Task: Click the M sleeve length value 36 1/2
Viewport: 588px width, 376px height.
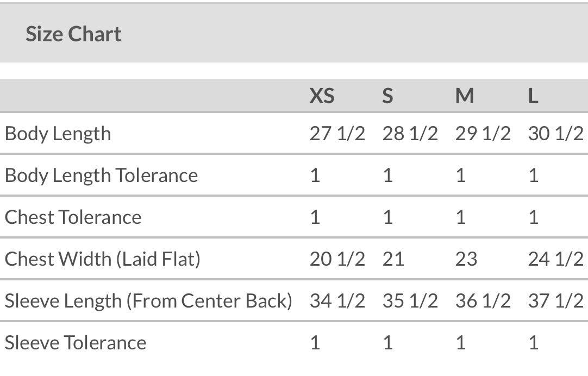Action: pos(483,300)
